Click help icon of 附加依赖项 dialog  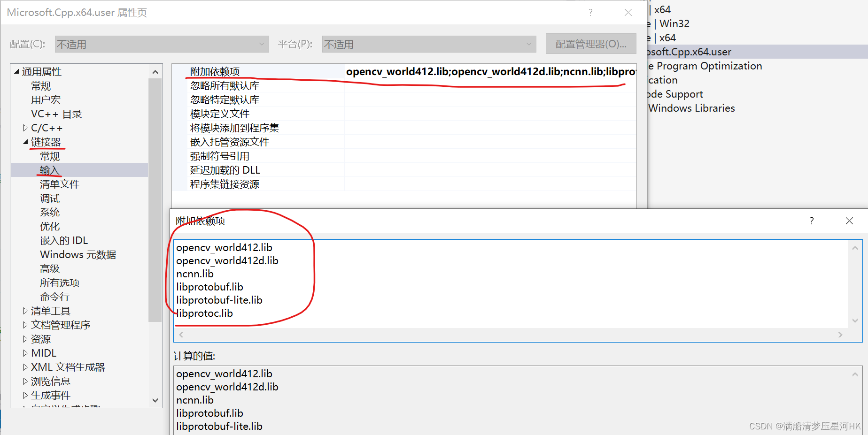tap(812, 221)
